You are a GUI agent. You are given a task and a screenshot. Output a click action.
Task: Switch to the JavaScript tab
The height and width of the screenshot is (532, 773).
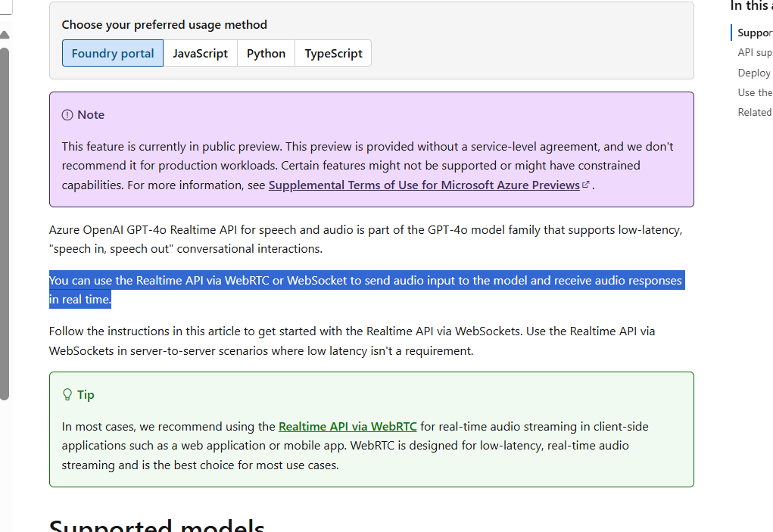[x=200, y=53]
